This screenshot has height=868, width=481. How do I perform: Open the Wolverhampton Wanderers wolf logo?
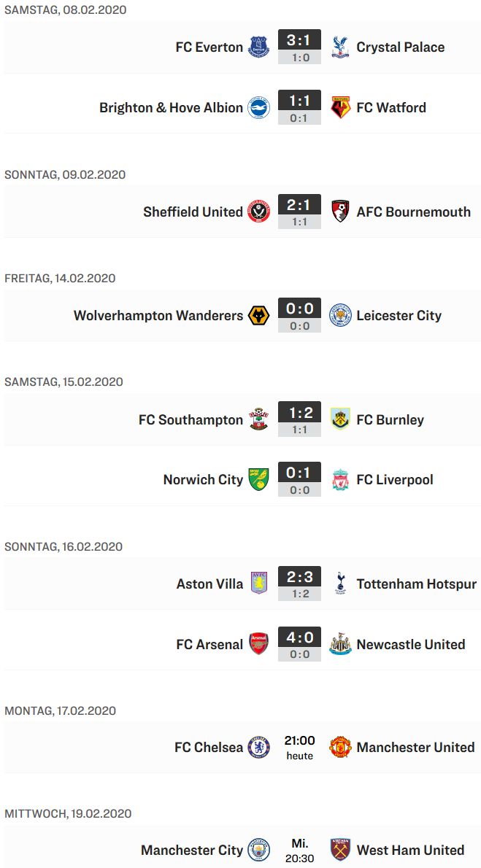[259, 316]
